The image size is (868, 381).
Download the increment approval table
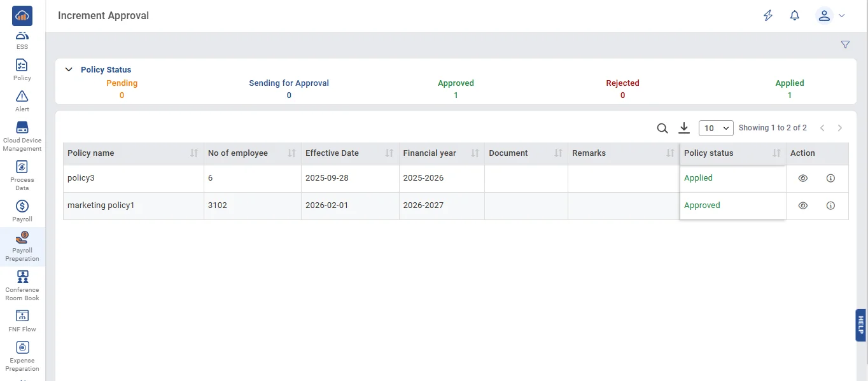684,128
